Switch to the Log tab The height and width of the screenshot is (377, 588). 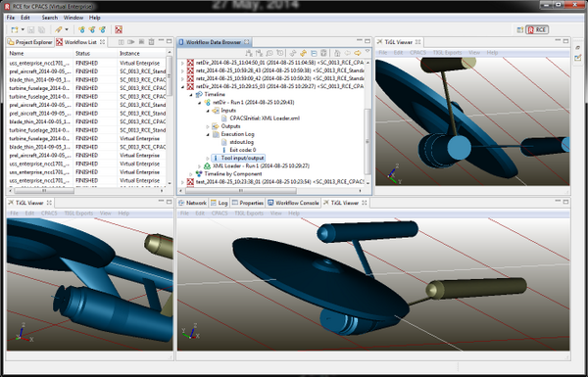[219, 203]
